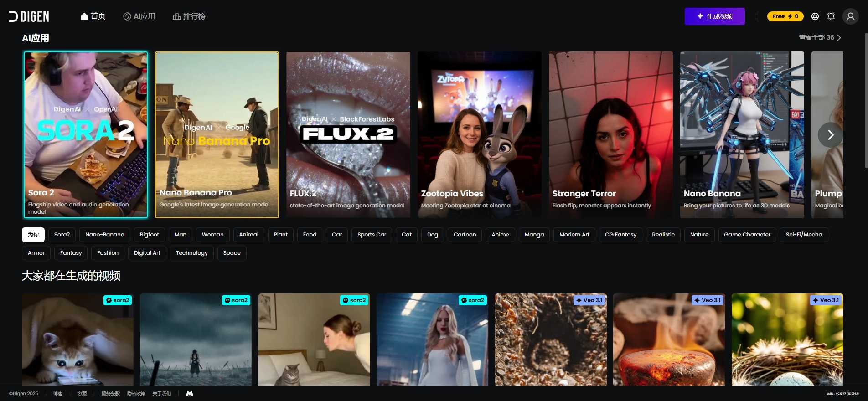This screenshot has height=401, width=868.
Task: Click the sora2 badge on cat video
Action: pos(118,300)
